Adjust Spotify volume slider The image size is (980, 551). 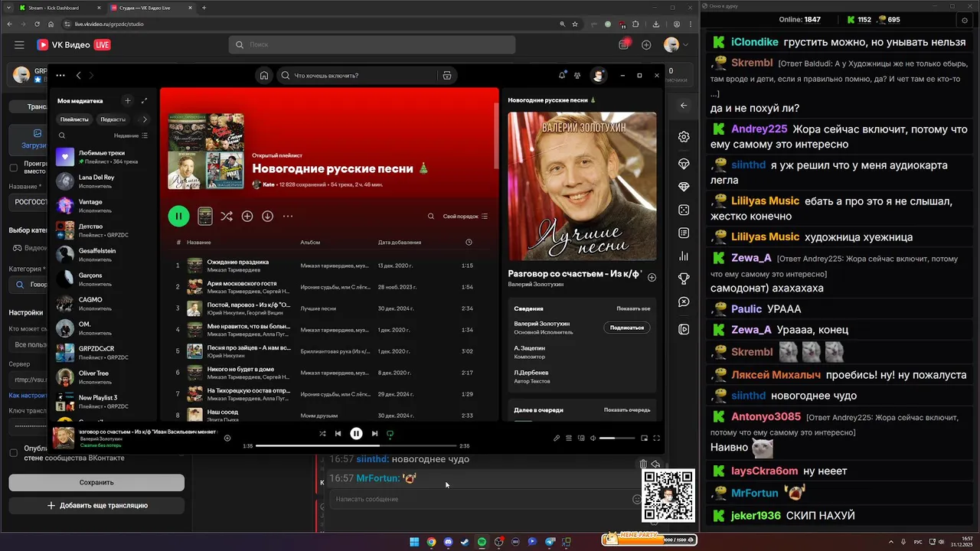617,438
